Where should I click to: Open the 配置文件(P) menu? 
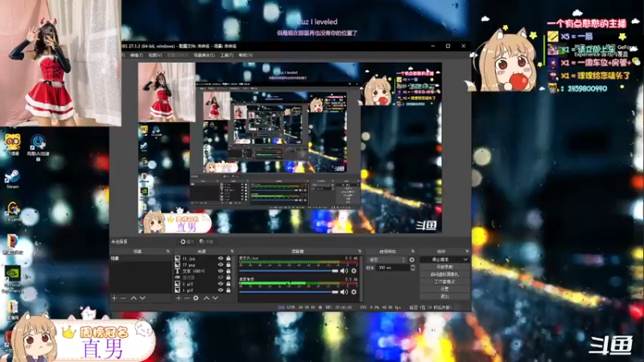[177, 55]
